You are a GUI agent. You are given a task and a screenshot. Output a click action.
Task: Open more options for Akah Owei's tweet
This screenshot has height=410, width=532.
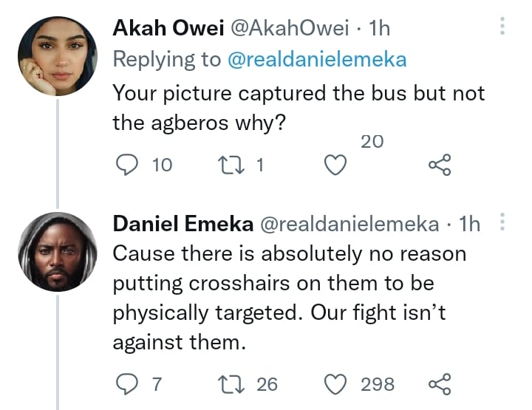coord(502,28)
